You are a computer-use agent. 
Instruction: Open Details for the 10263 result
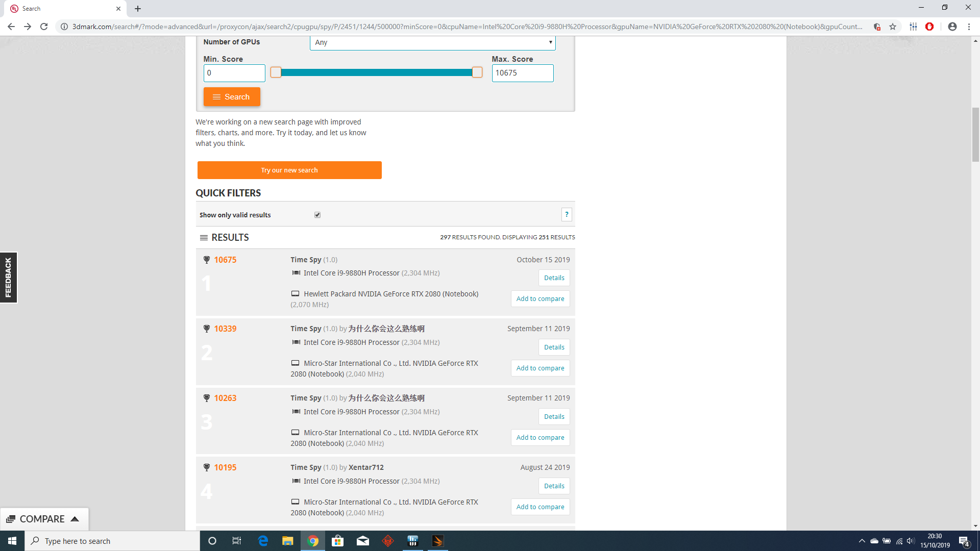(554, 417)
